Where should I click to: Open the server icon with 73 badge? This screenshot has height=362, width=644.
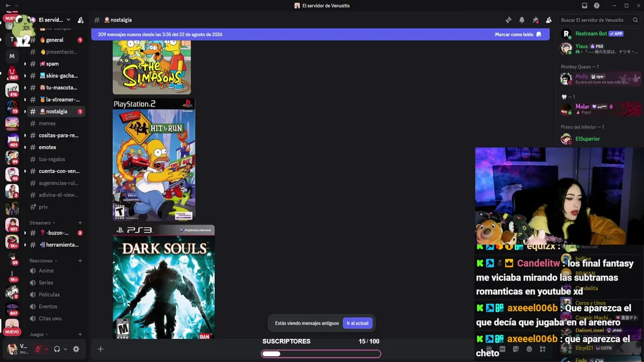click(x=12, y=107)
